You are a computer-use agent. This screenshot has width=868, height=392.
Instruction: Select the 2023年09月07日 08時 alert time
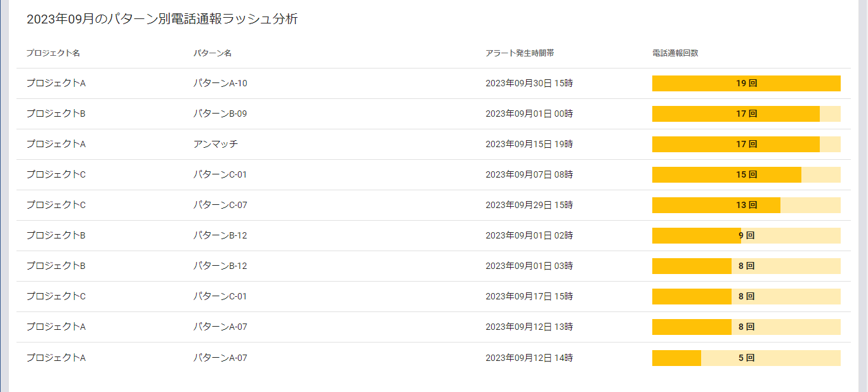pos(529,175)
